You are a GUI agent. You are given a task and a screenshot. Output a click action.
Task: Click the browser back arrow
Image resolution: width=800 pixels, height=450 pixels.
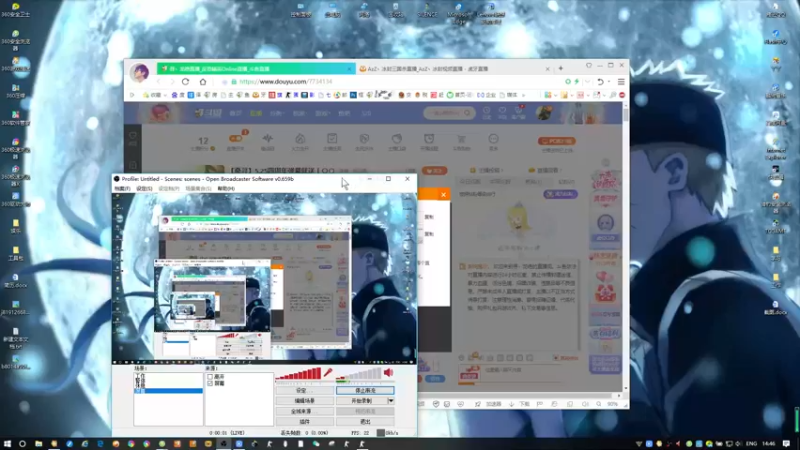[158, 82]
